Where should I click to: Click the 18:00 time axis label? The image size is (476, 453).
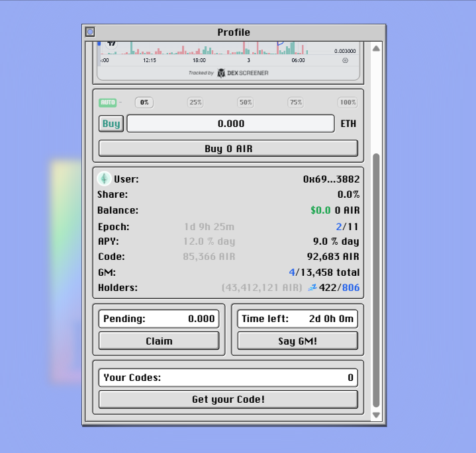pyautogui.click(x=199, y=60)
